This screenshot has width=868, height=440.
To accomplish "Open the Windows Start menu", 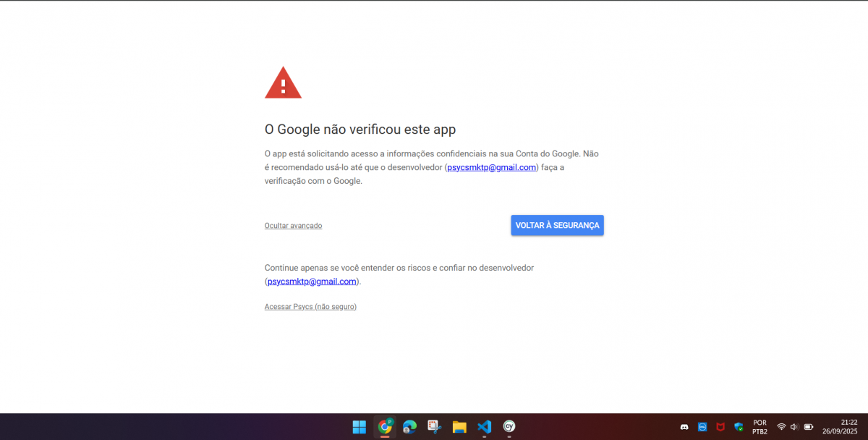I will click(359, 427).
